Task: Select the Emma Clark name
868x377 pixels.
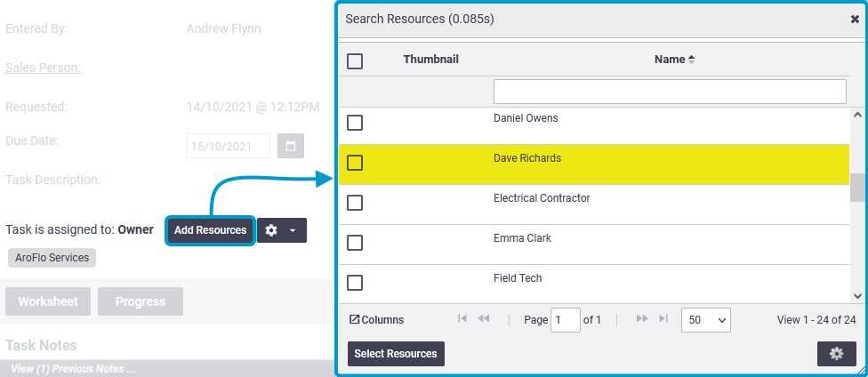Action: [523, 238]
